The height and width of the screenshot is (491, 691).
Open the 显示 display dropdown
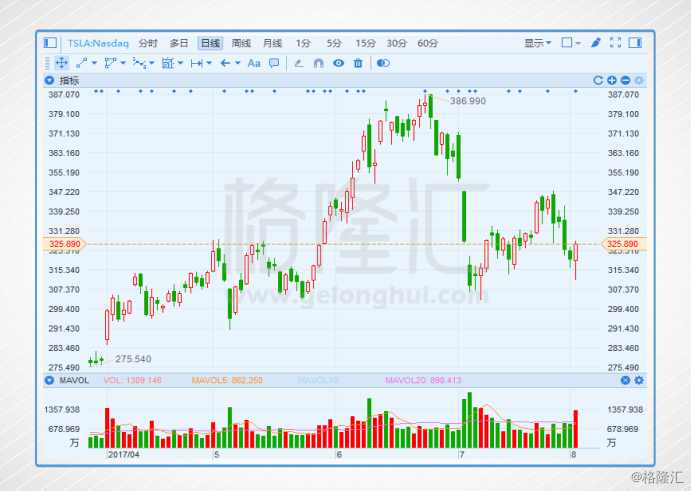538,43
